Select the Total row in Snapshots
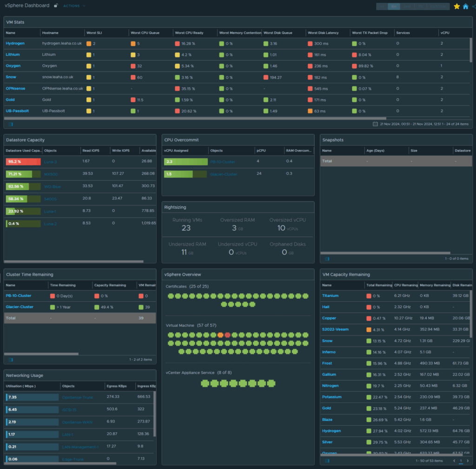Screen dimensions: 476x469 [396, 161]
